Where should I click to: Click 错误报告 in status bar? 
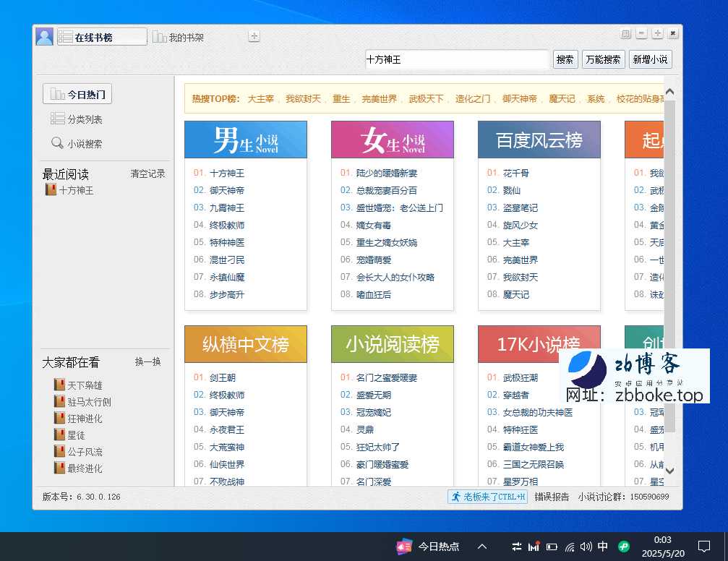point(552,497)
